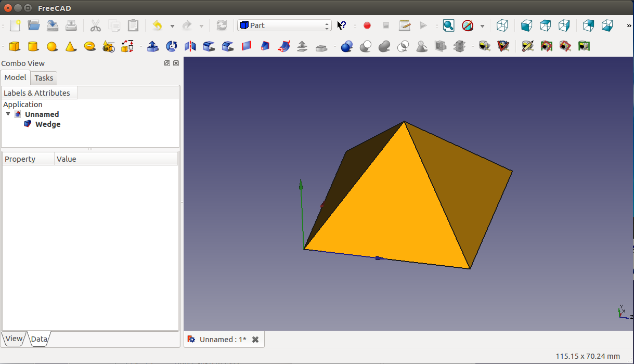Choose the Mirror tool
Screen dimensions: 634x364
point(190,46)
